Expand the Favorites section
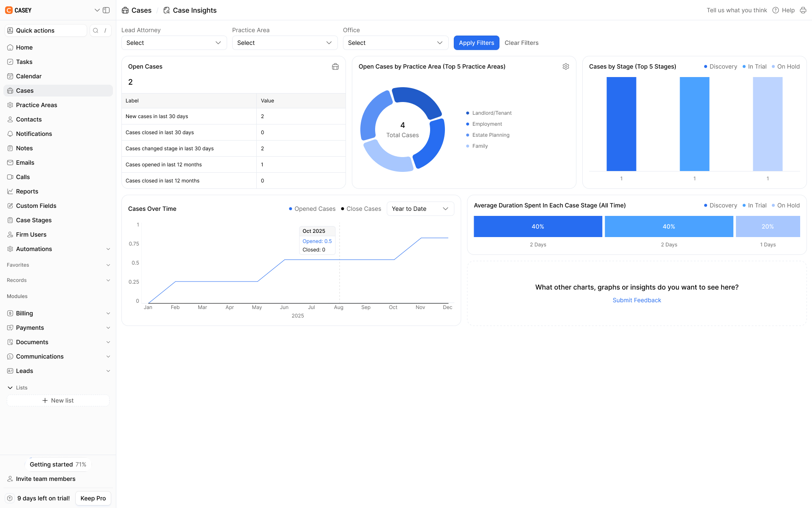 point(108,265)
